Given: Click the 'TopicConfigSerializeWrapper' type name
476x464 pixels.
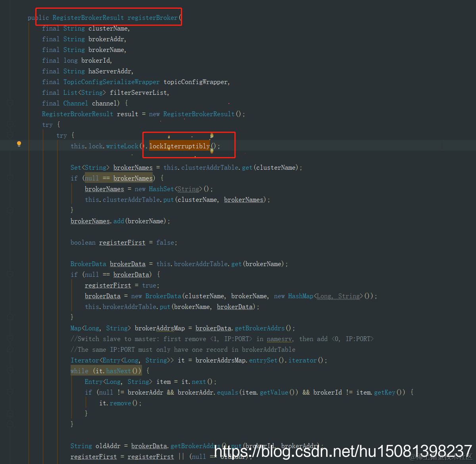Looking at the screenshot, I should 111,82.
